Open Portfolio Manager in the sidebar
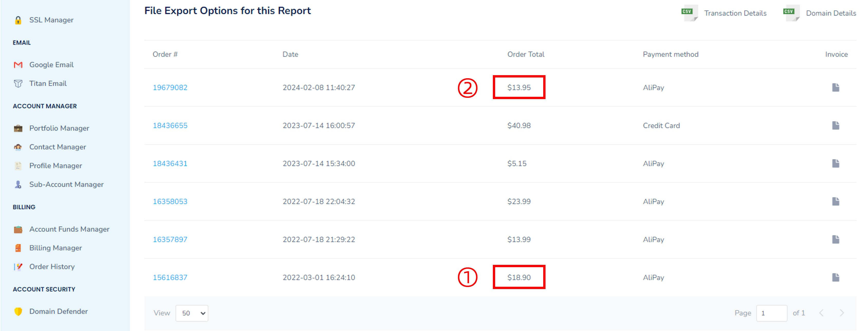Image resolution: width=868 pixels, height=331 pixels. click(x=59, y=128)
